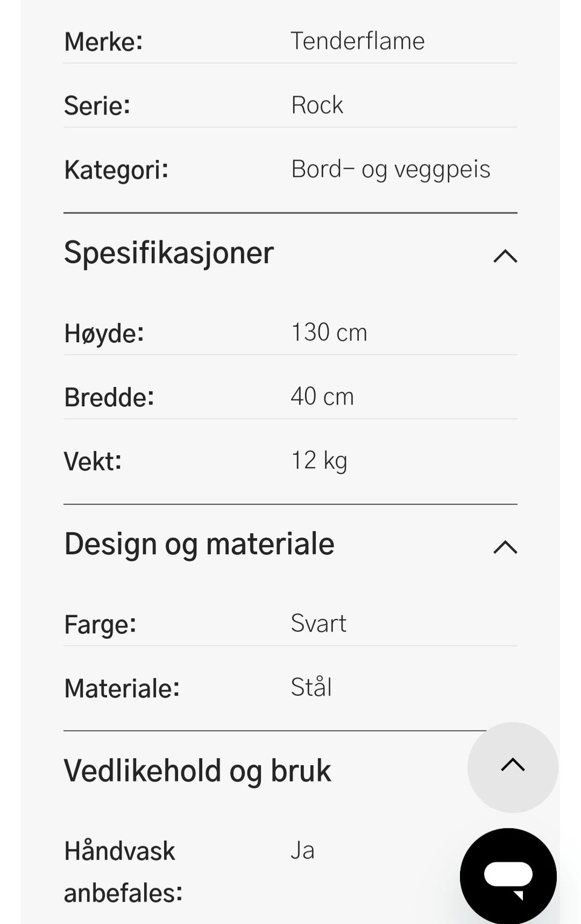Image resolution: width=581 pixels, height=924 pixels.
Task: Select the 130 cm height value
Action: (329, 332)
